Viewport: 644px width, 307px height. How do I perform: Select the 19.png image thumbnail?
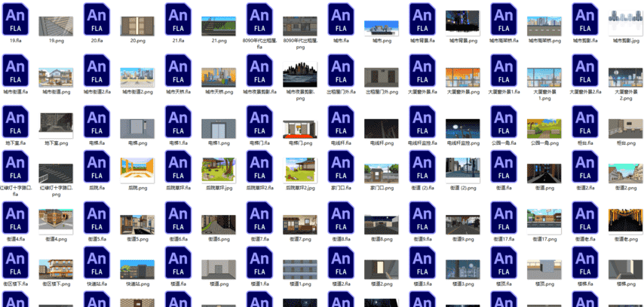click(56, 25)
